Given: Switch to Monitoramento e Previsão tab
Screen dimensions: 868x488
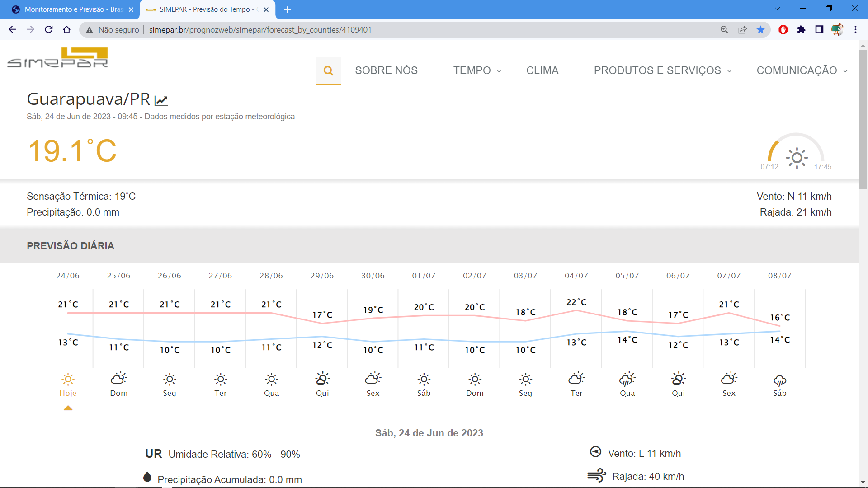Looking at the screenshot, I should point(72,9).
